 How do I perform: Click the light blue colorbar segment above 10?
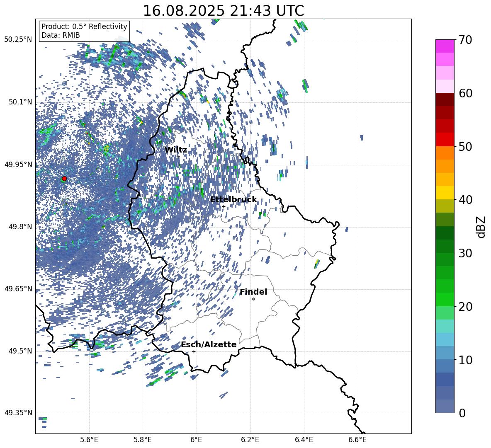[445, 339]
